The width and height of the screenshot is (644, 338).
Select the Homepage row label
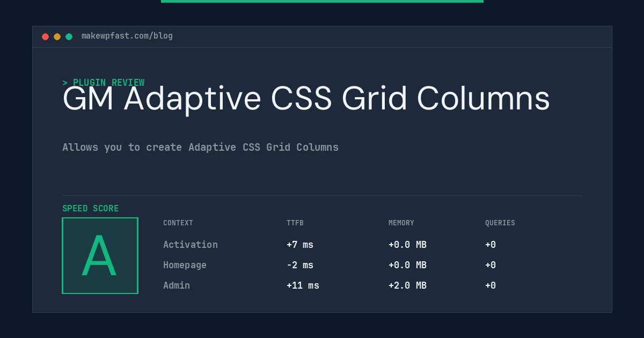[x=185, y=265]
